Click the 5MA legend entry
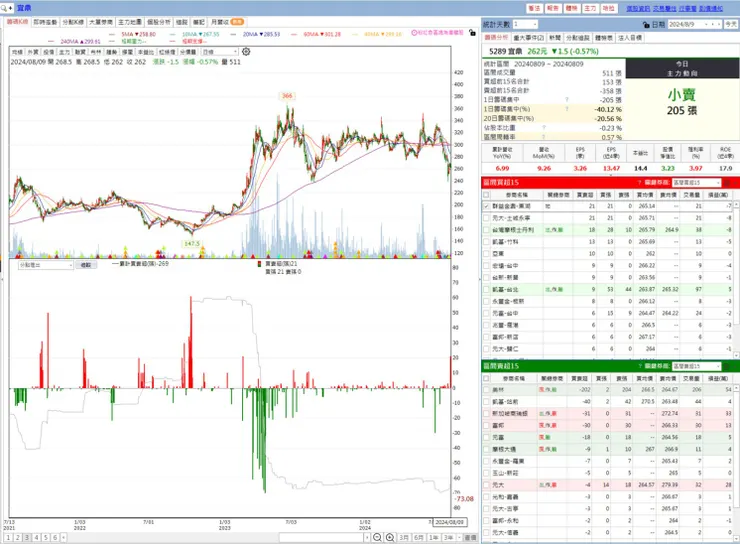Screen dimensions: 740x544 [138, 34]
